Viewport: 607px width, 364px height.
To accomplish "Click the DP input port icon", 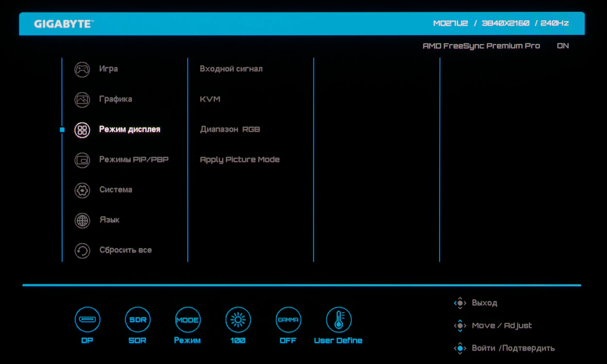I will [87, 319].
